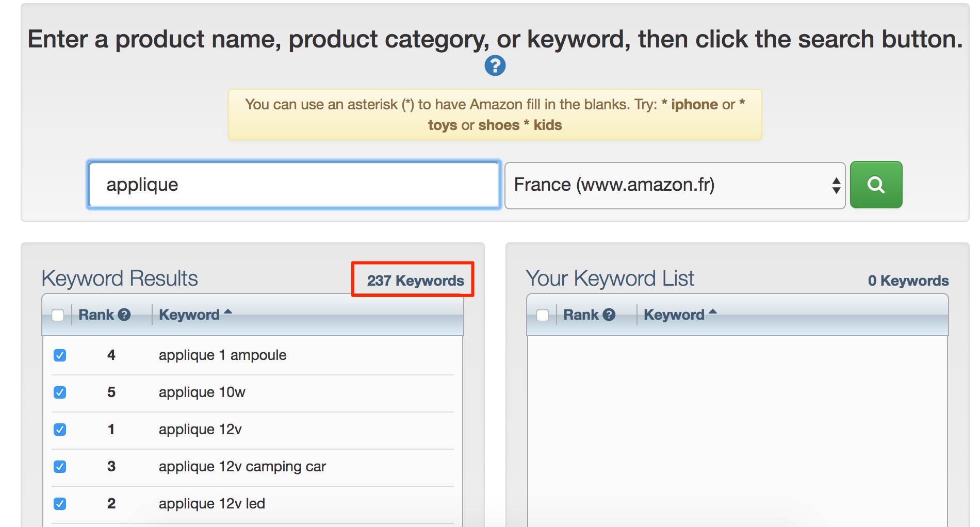Viewport: 980px width, 527px height.
Task: Toggle select-all checkbox in Keyword Results header
Action: click(x=58, y=315)
